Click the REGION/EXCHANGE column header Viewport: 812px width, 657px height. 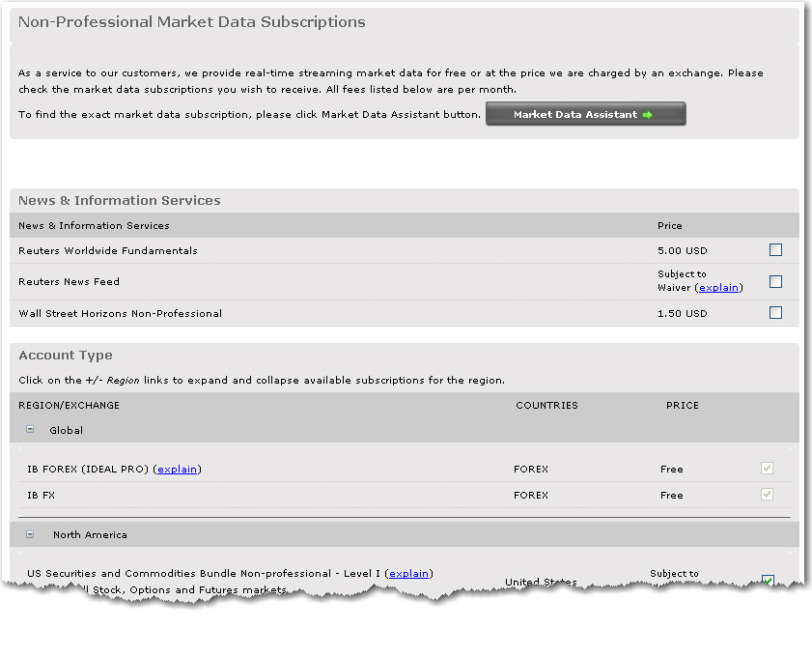coord(70,406)
